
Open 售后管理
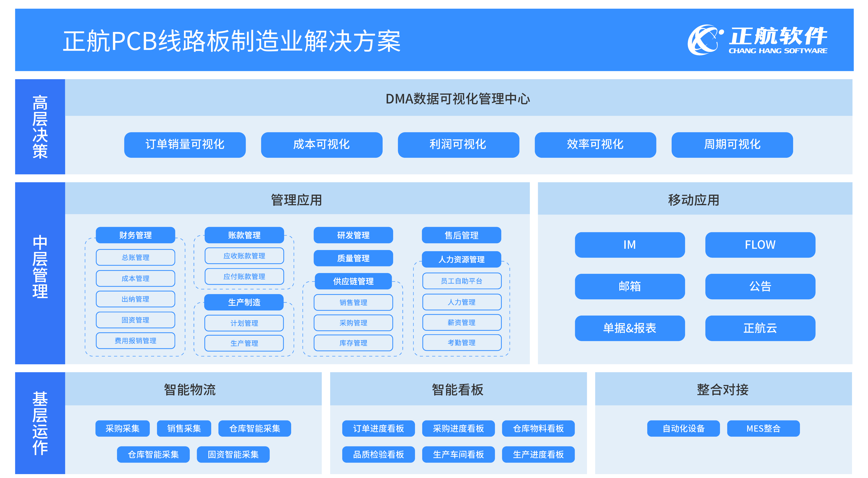(x=462, y=235)
